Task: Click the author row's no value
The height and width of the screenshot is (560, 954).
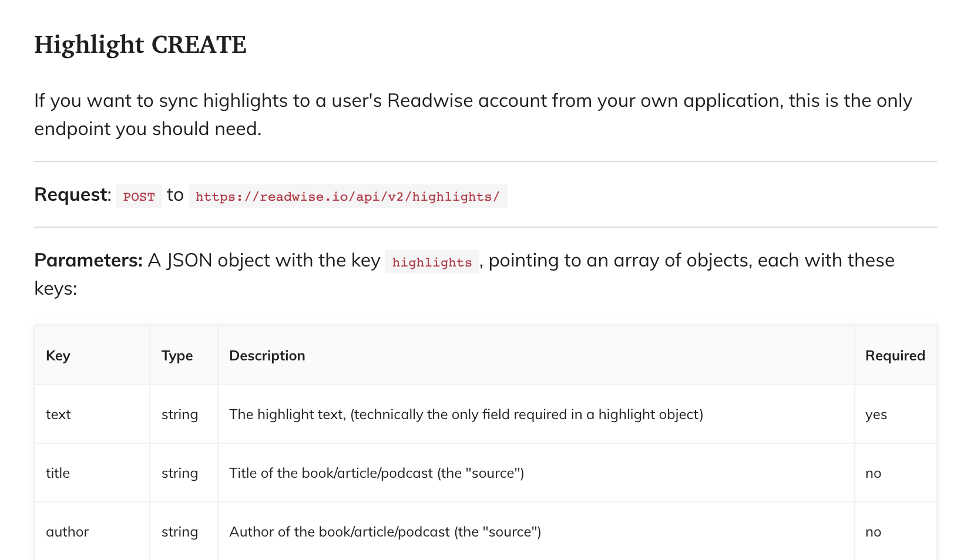Action: click(873, 532)
